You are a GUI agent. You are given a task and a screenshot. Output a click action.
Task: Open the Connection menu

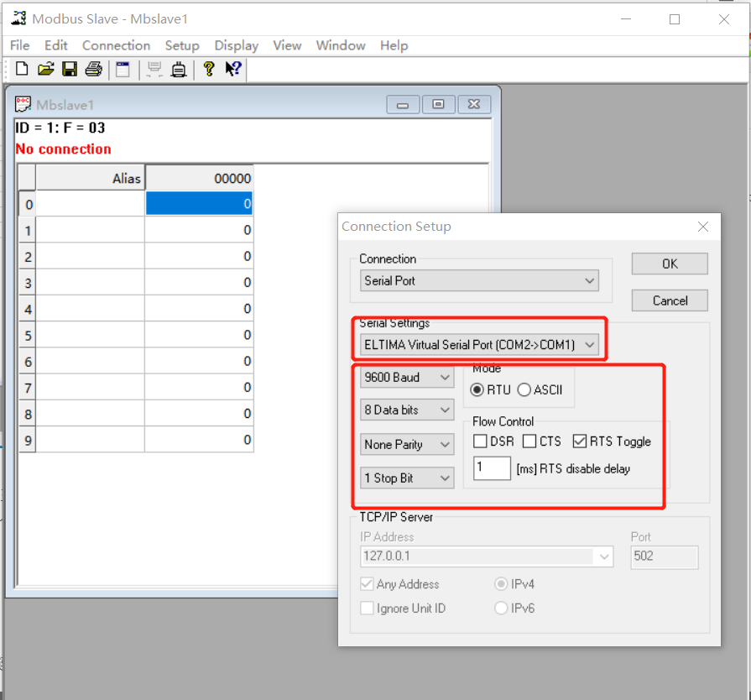[116, 45]
